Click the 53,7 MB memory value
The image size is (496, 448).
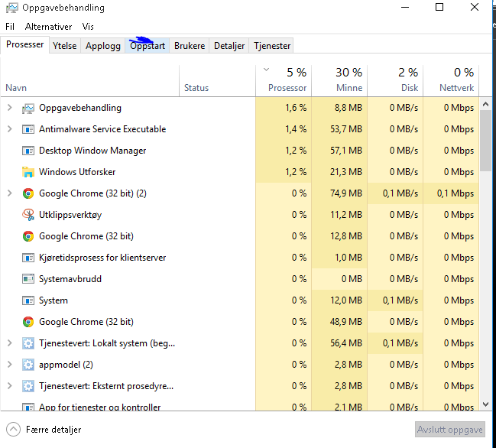(346, 129)
